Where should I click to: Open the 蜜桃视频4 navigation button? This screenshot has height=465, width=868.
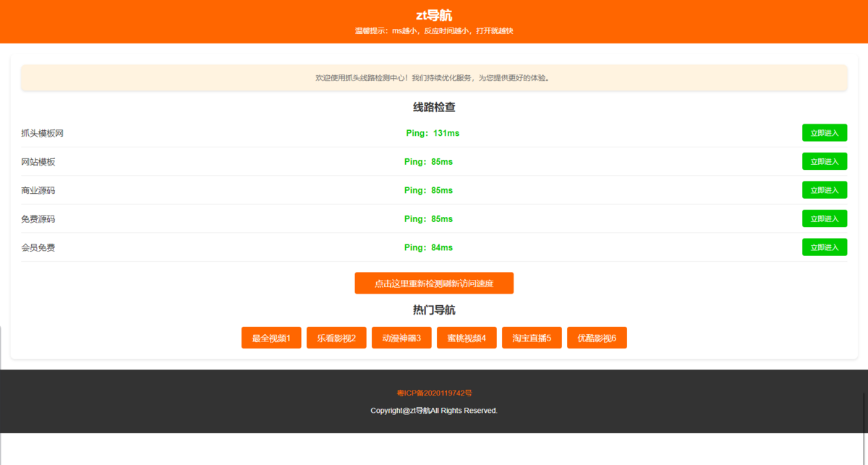pyautogui.click(x=467, y=338)
